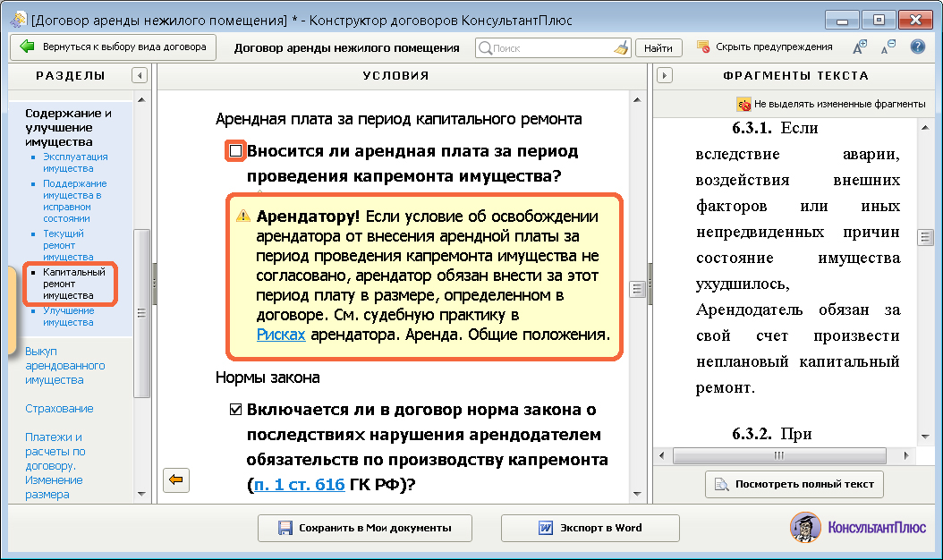Click Скрыть предупреждения
This screenshot has height=560, width=943.
point(774,47)
